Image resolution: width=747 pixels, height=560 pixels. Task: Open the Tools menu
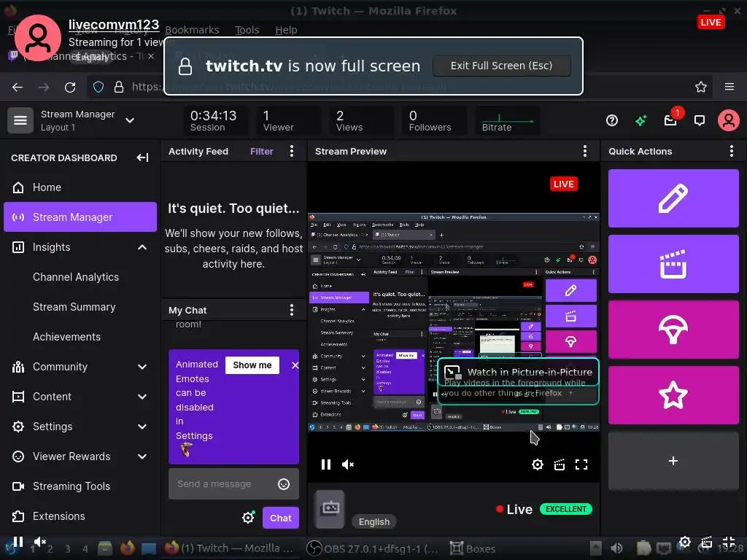point(247,30)
